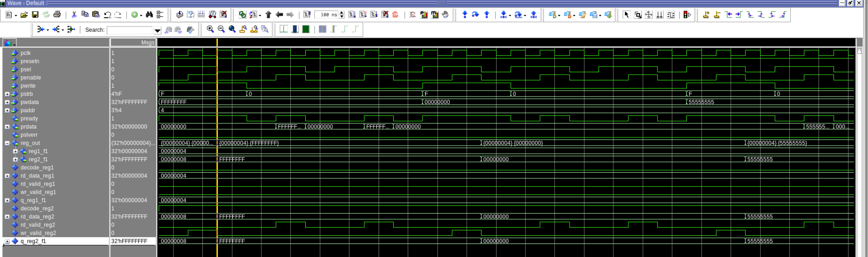
Task: Expand the paddr signal
Action: (x=7, y=110)
